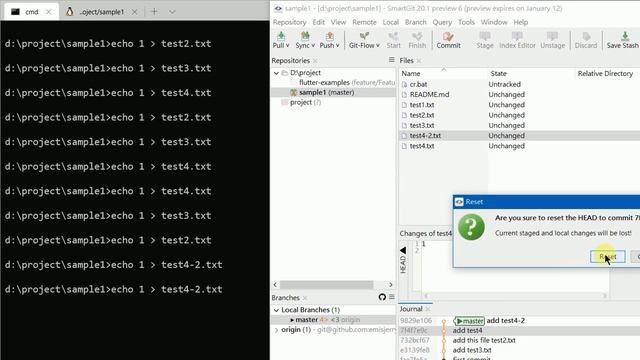
Task: Close the cmd terminal tab
Action: (49, 12)
